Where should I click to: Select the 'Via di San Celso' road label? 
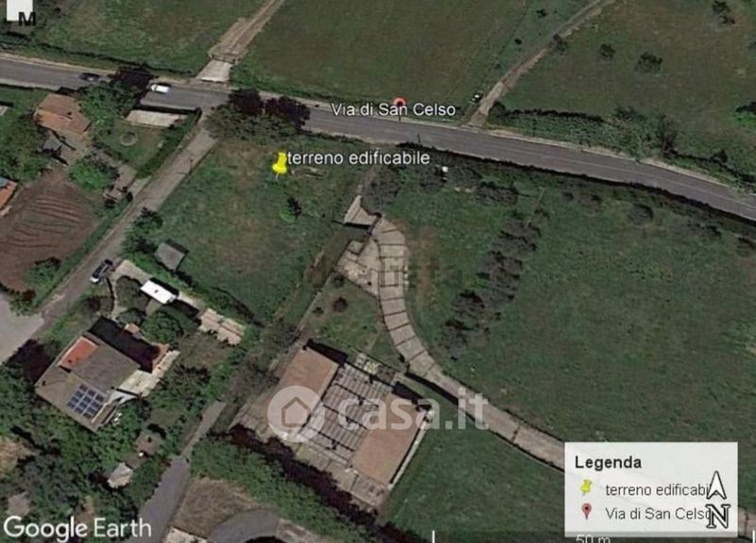point(393,110)
